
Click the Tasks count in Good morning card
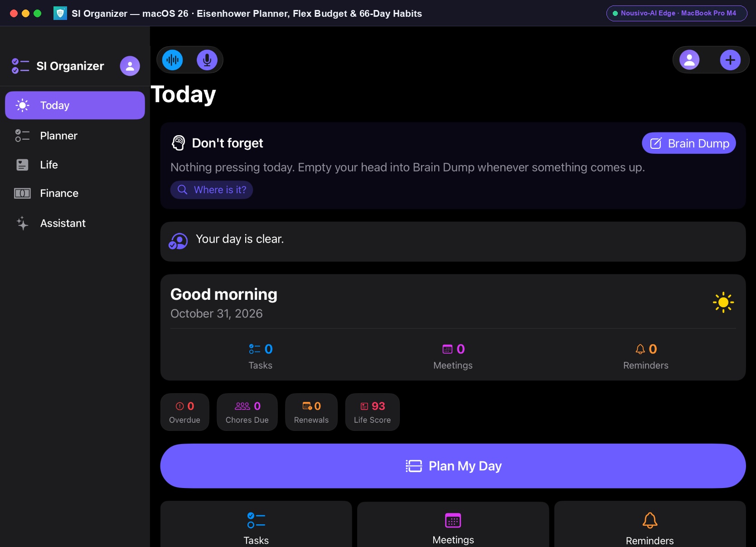tap(261, 357)
